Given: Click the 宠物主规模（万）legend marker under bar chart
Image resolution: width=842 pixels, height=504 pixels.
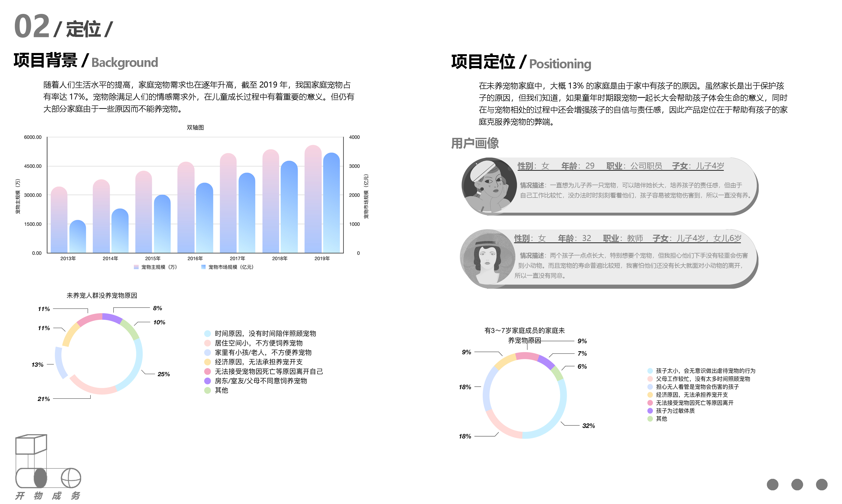Looking at the screenshot, I should pos(136,267).
